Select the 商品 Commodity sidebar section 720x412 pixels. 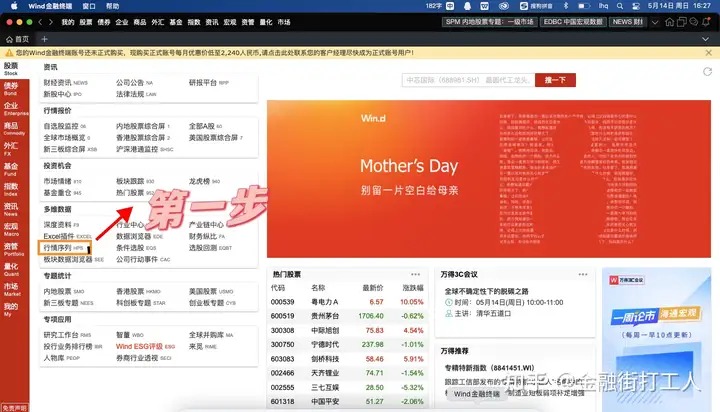(x=14, y=129)
